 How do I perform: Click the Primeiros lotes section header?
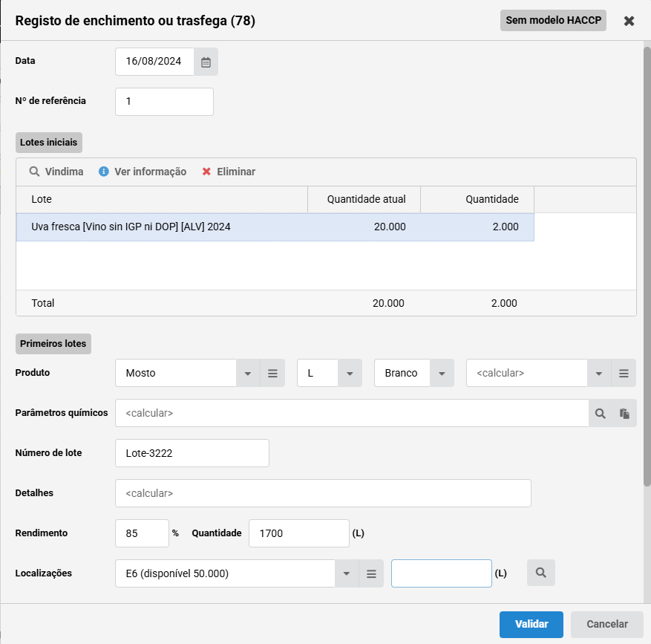tap(53, 344)
